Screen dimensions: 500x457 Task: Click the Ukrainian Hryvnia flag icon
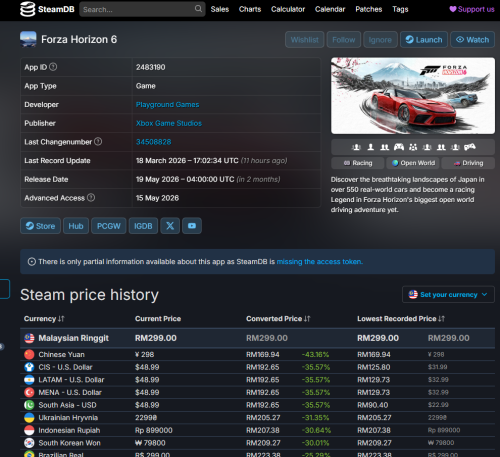pyautogui.click(x=29, y=418)
